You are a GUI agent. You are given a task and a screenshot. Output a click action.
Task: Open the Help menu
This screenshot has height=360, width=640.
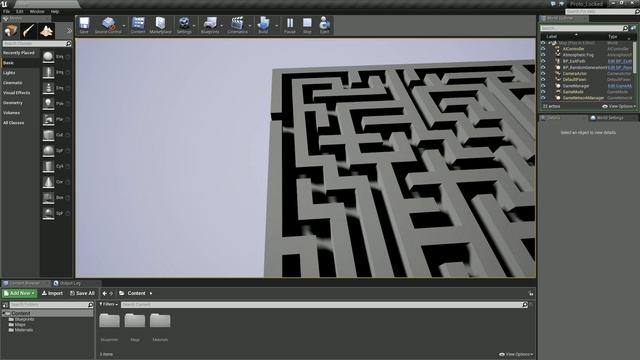click(55, 11)
